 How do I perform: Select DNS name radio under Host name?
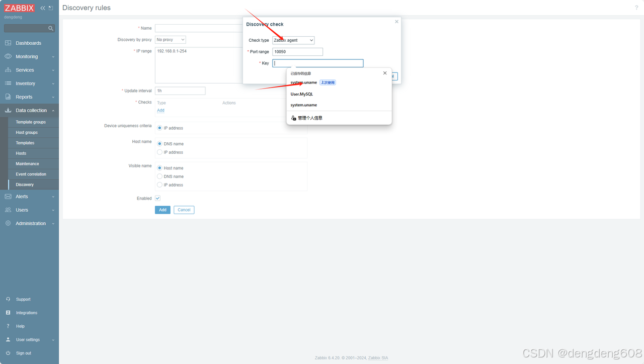click(160, 144)
